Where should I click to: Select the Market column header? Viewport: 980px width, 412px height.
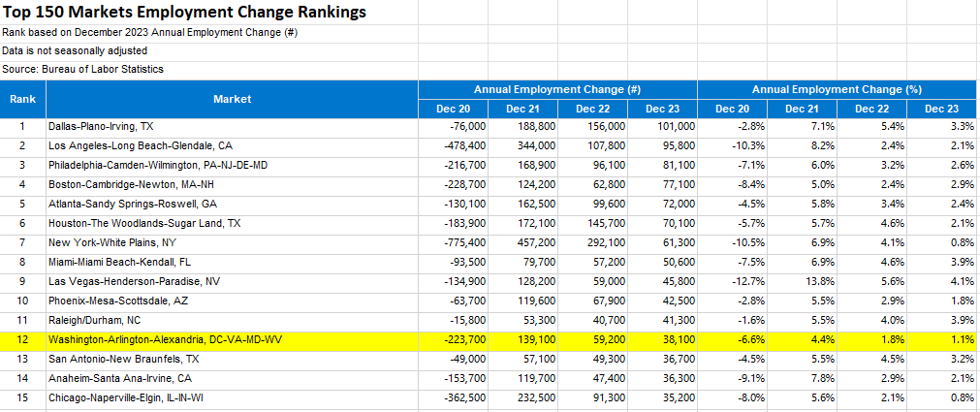click(232, 99)
